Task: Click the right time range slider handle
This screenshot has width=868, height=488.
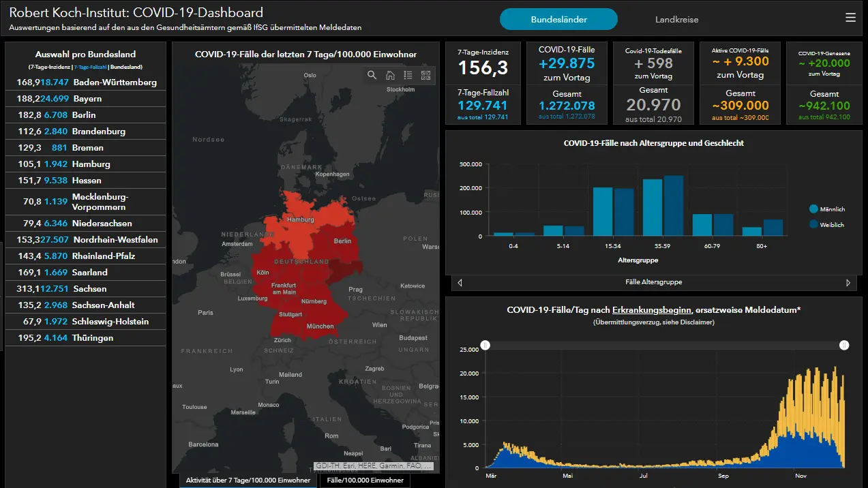Action: (x=844, y=346)
